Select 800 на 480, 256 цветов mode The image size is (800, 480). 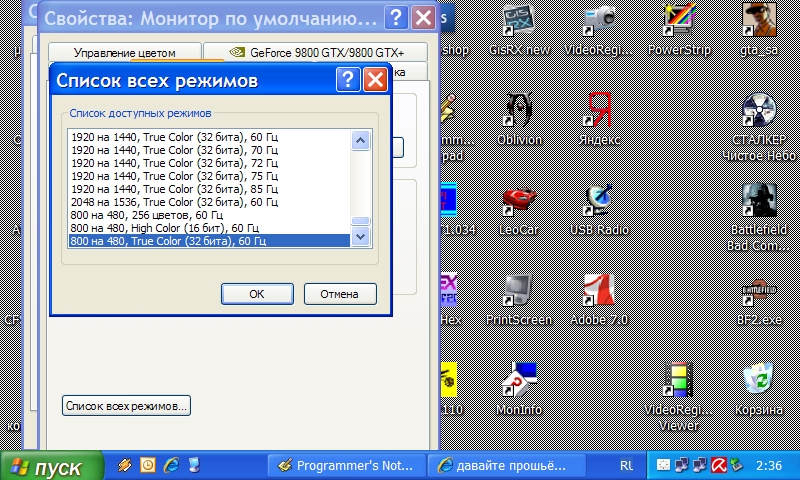coord(147,215)
